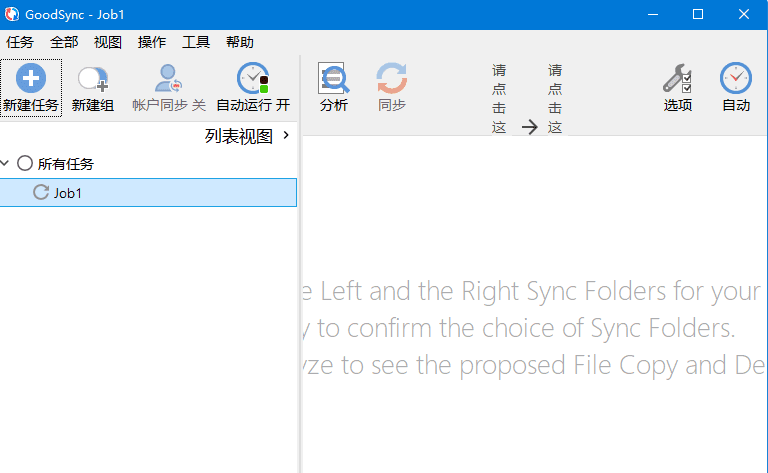Click the 列表视图 label
768x473 pixels.
point(239,136)
